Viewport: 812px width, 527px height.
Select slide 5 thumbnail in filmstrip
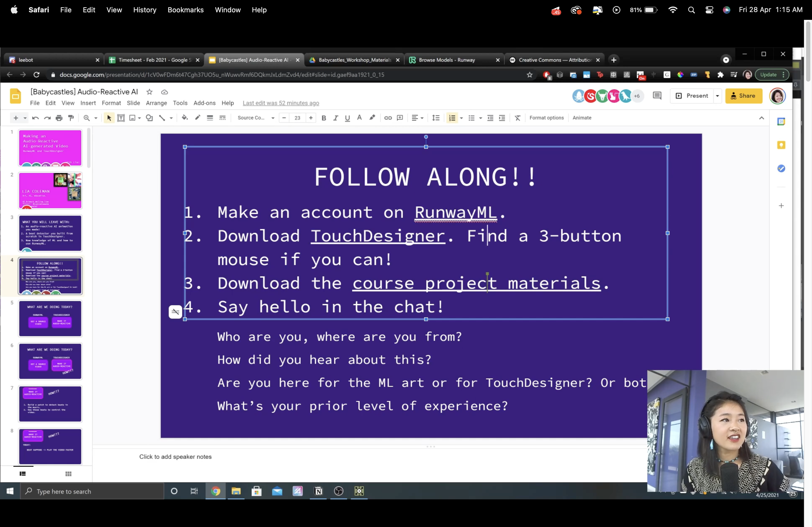(x=50, y=319)
